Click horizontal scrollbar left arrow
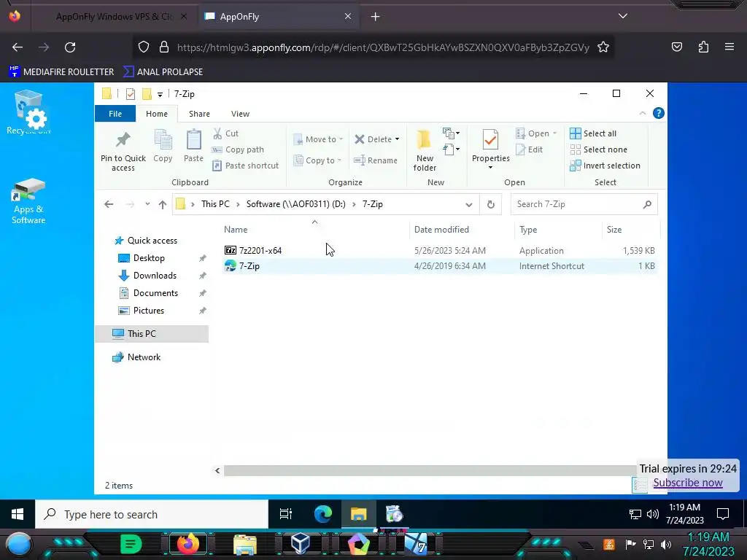Image resolution: width=747 pixels, height=560 pixels. tap(217, 470)
